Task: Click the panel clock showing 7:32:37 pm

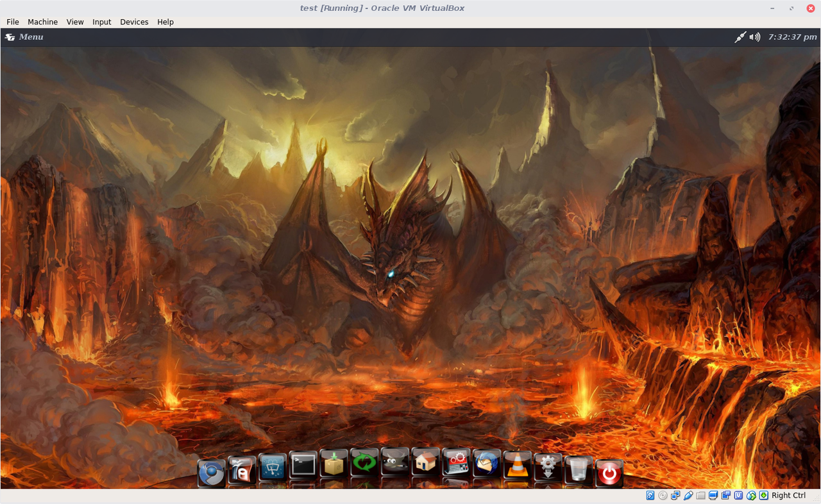Action: click(793, 37)
